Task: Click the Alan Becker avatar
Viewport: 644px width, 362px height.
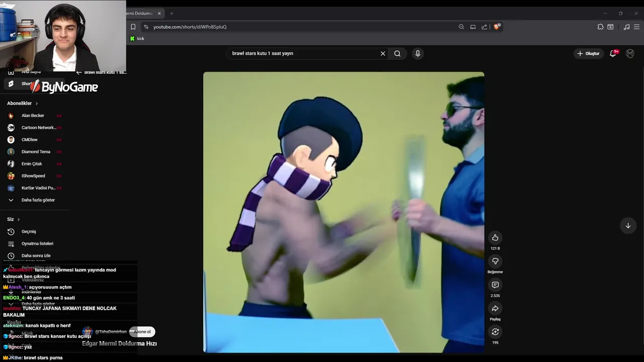Action: (x=11, y=116)
